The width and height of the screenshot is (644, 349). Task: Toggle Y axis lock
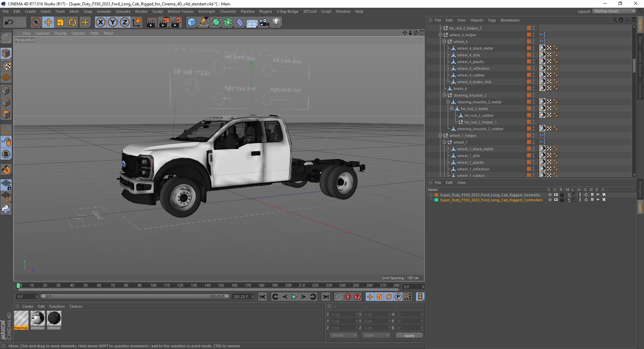pyautogui.click(x=112, y=22)
